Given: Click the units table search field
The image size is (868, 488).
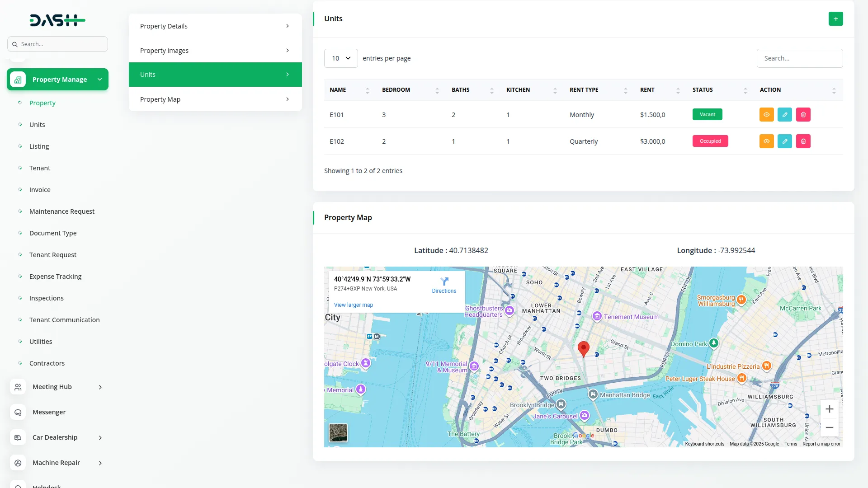Looking at the screenshot, I should pyautogui.click(x=799, y=58).
